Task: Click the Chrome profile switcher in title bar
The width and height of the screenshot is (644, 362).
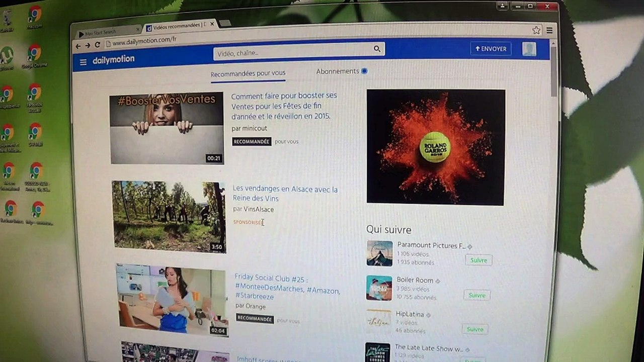Action: pos(502,6)
